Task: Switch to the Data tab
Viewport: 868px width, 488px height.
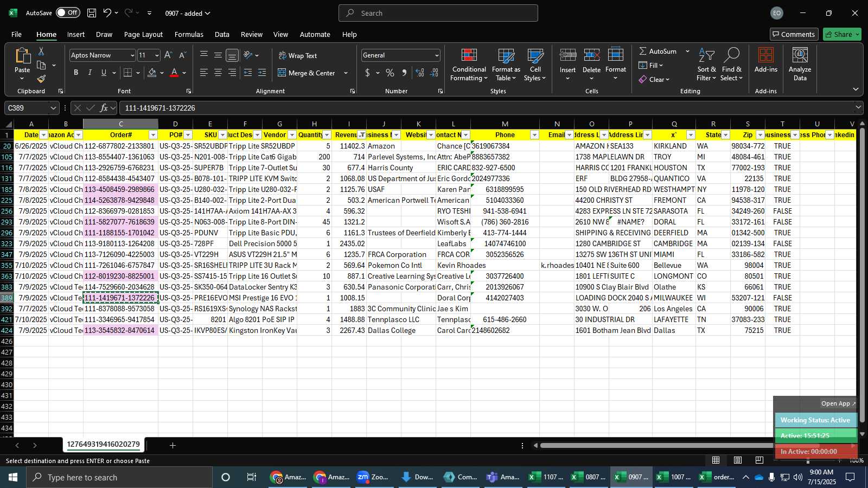Action: [222, 34]
